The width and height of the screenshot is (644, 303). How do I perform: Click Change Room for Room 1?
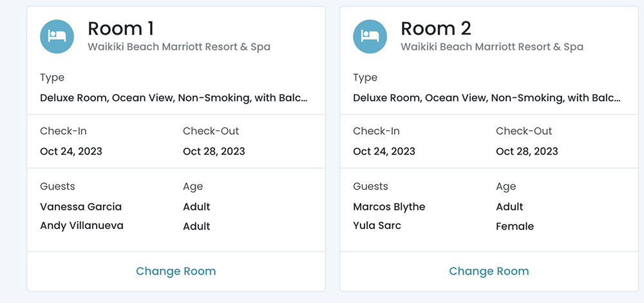176,271
